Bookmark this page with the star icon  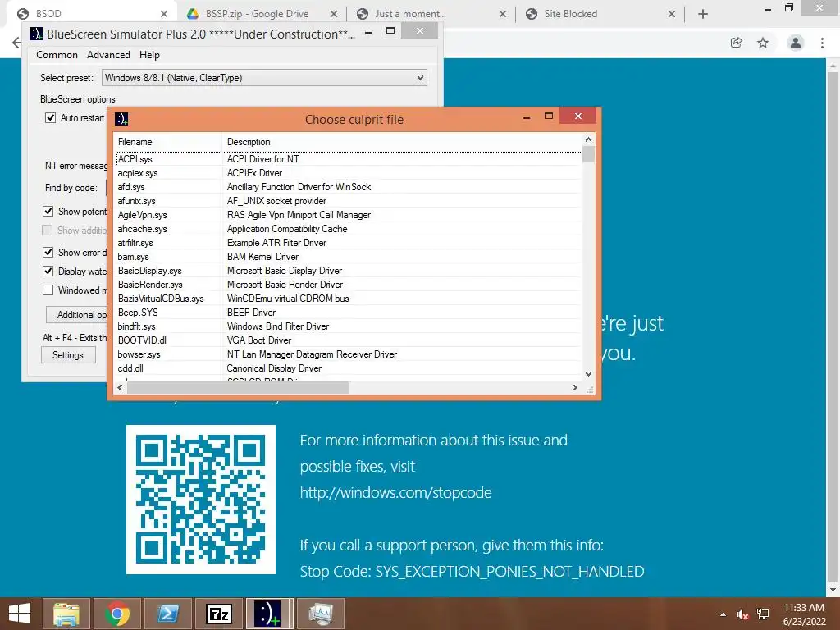763,43
